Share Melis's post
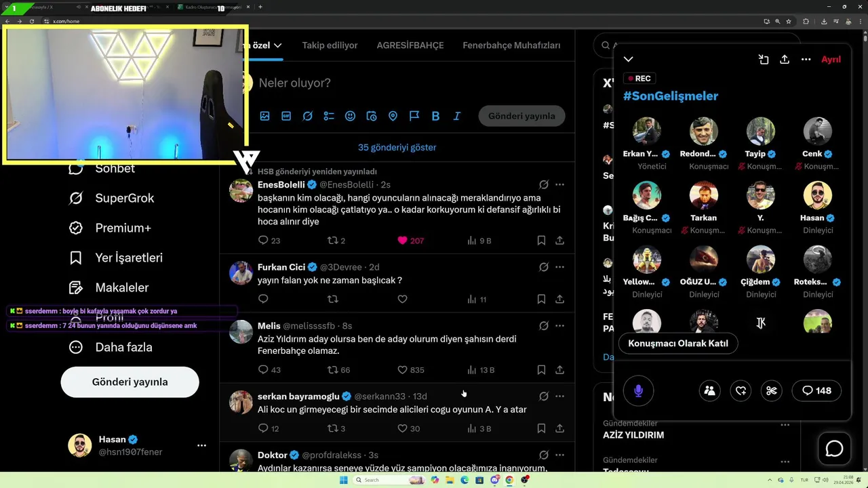Viewport: 868px width, 488px height. (560, 369)
